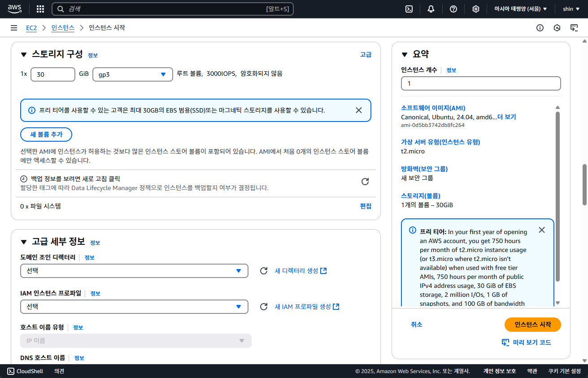Open 새 디렉터리 생성 link
The height and width of the screenshot is (378, 588).
click(x=301, y=271)
